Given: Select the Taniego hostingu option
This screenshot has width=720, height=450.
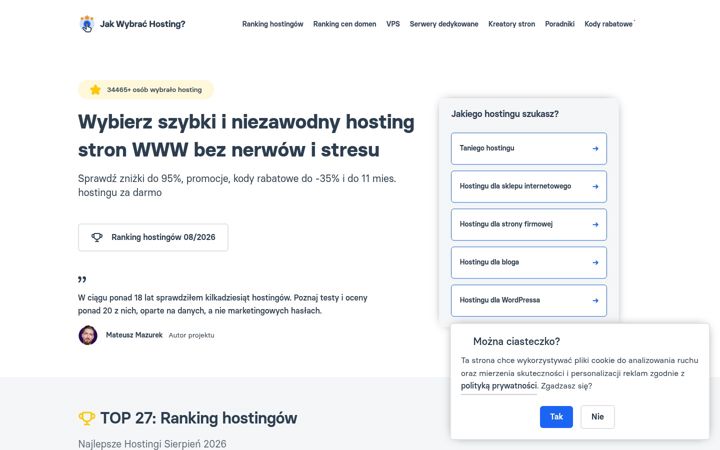Looking at the screenshot, I should (529, 148).
